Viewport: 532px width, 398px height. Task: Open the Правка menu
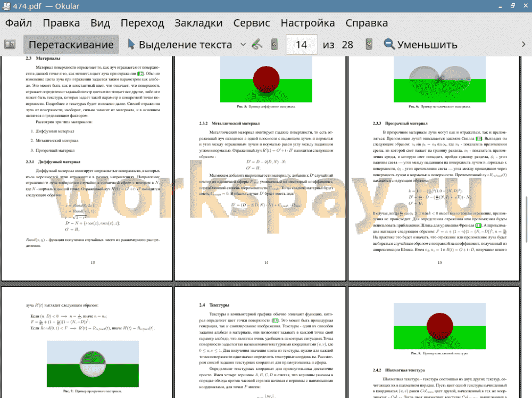click(x=61, y=23)
